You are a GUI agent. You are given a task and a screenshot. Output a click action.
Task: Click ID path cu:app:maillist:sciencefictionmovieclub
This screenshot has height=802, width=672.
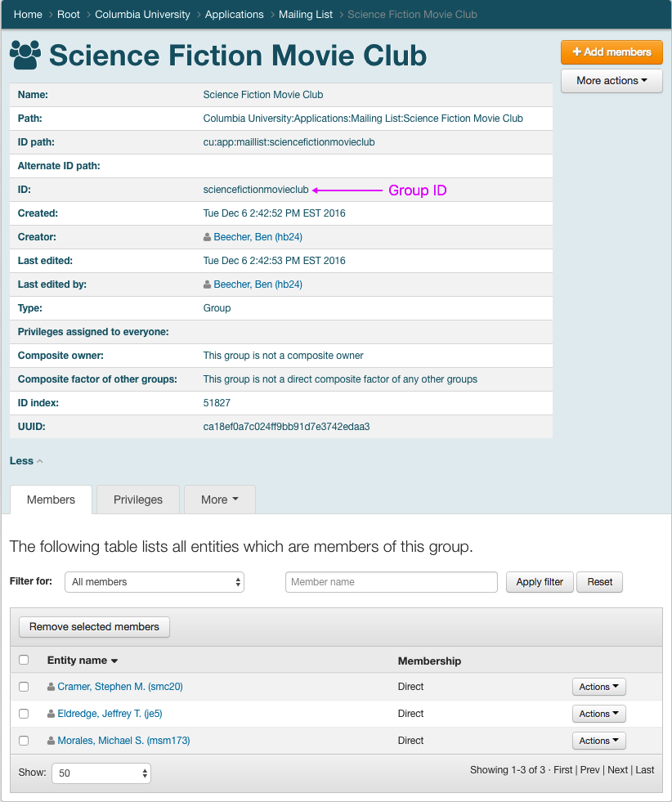(289, 142)
